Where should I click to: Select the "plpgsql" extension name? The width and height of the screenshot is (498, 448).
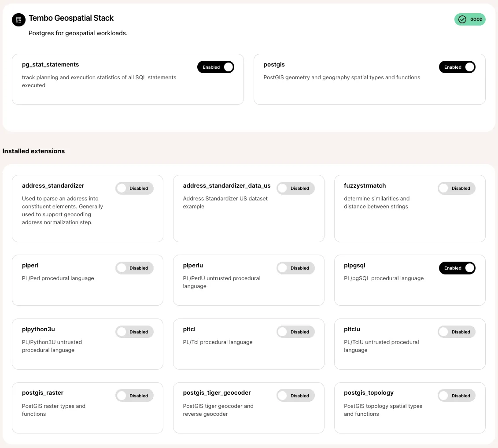pos(355,265)
